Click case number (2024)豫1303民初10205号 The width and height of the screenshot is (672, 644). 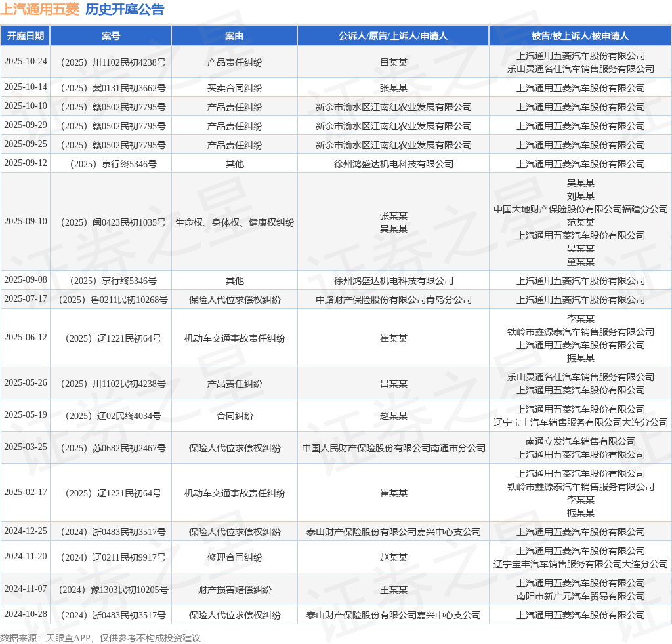pos(112,590)
